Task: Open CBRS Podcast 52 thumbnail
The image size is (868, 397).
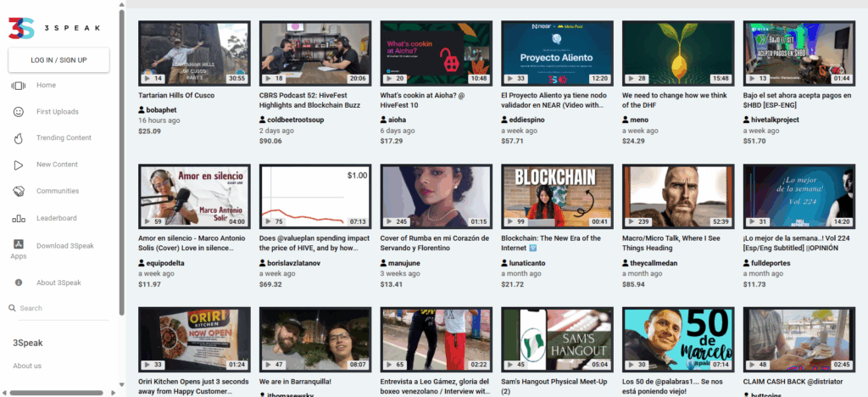Action: pos(315,53)
